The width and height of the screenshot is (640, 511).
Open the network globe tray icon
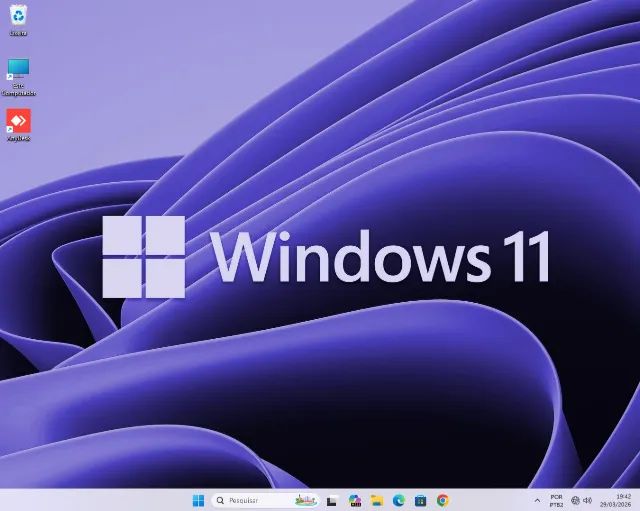click(x=576, y=500)
